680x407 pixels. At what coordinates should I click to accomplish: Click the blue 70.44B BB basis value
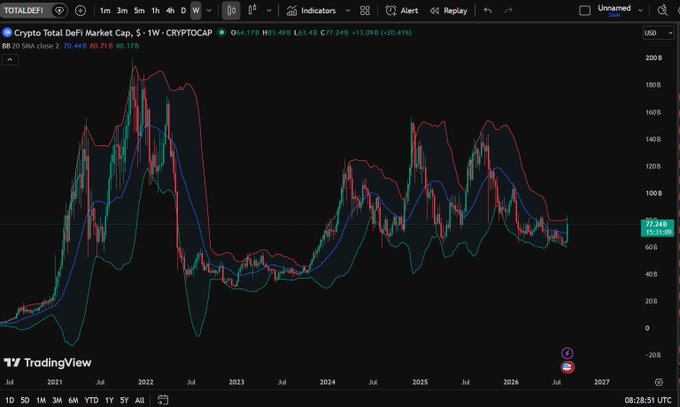pyautogui.click(x=75, y=46)
